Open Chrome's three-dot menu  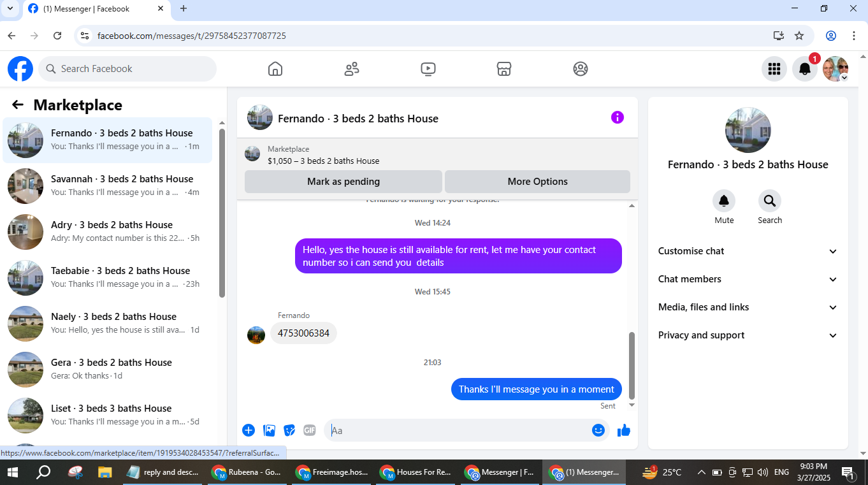(x=854, y=36)
